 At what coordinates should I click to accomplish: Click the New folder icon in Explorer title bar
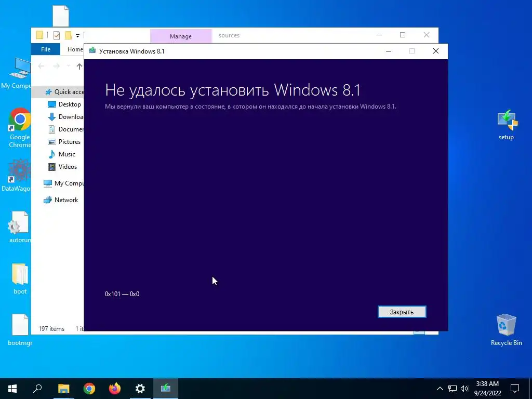[x=68, y=35]
